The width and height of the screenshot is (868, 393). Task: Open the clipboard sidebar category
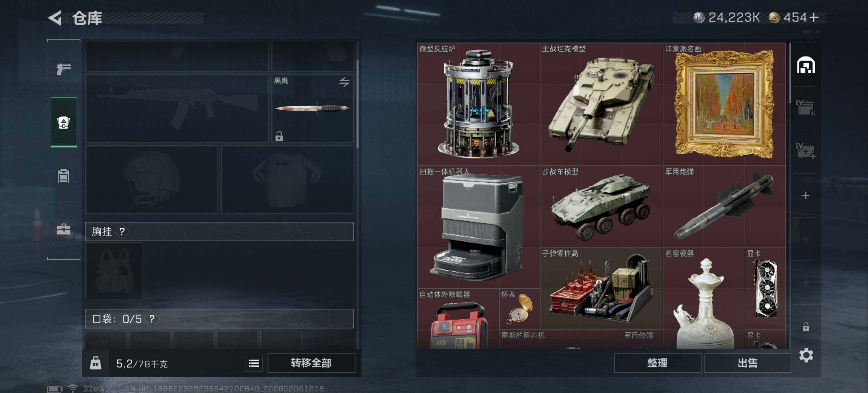point(64,176)
